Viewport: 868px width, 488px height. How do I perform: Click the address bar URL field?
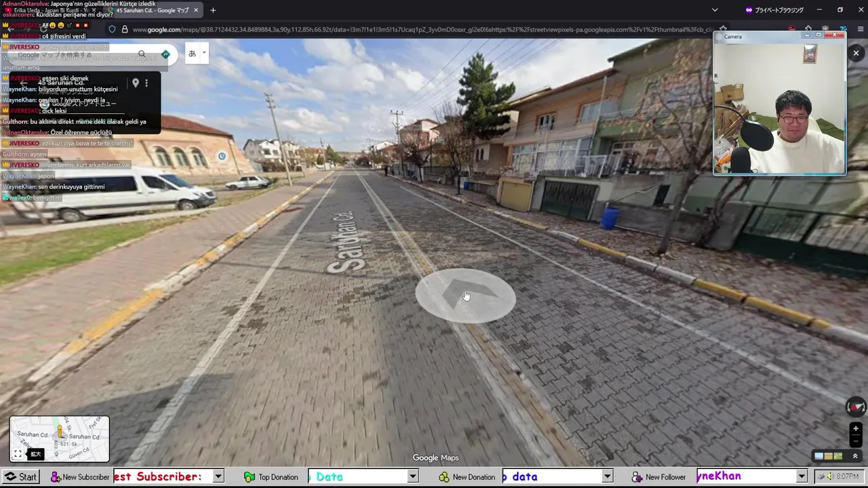[x=420, y=30]
